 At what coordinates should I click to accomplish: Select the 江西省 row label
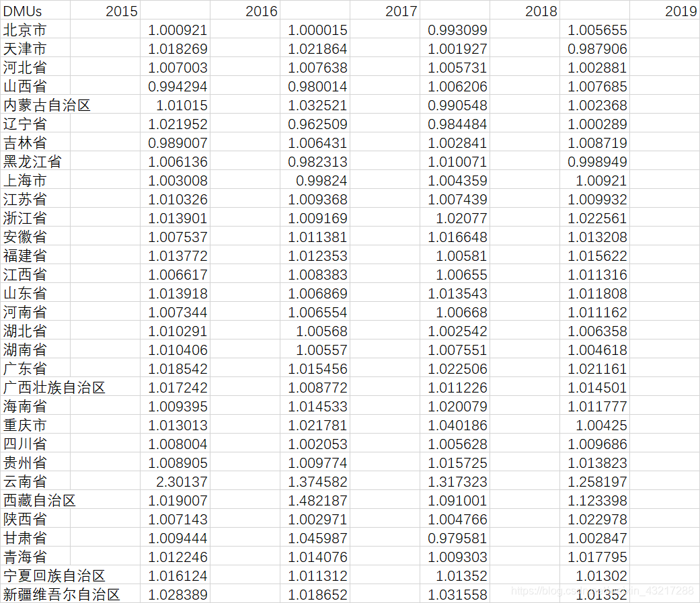point(35,274)
